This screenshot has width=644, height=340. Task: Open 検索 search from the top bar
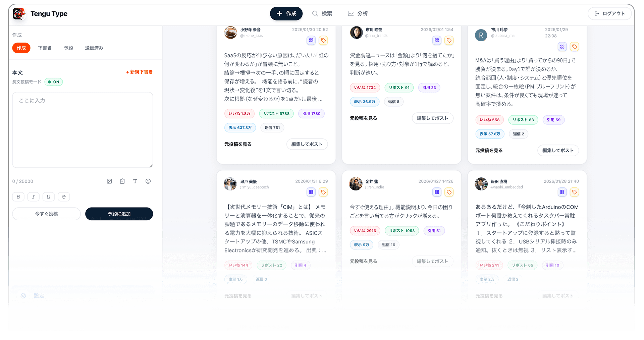(322, 13)
